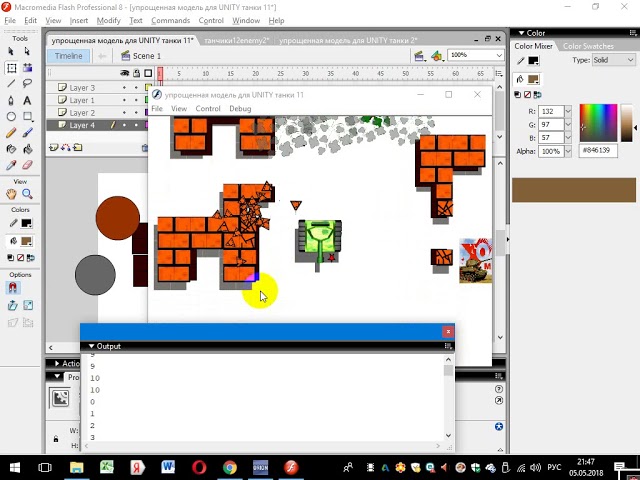Open the G value slider dropdown
Screen dimensions: 640x480
pyautogui.click(x=568, y=124)
